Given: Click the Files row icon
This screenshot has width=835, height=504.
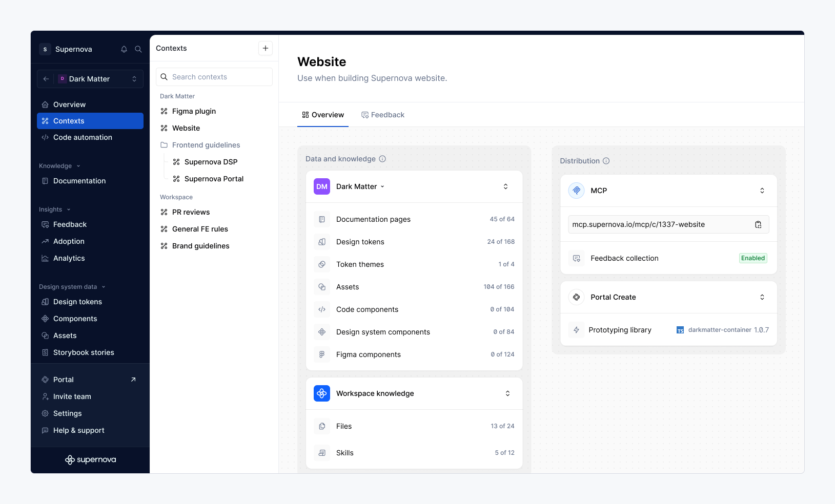Looking at the screenshot, I should (x=322, y=426).
